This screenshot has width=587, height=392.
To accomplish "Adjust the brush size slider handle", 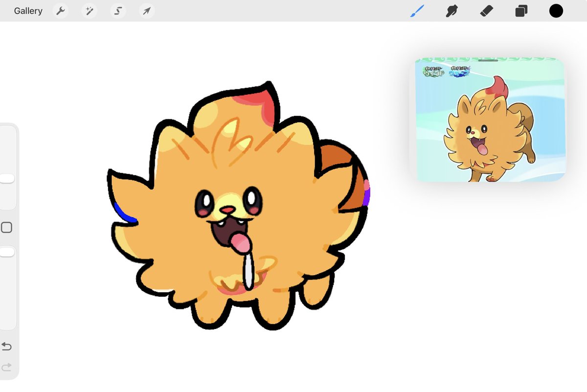I will 7,179.
